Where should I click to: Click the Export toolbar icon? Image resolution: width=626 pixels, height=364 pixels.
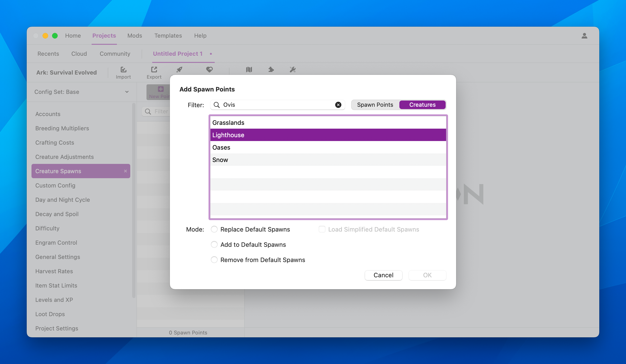[x=154, y=72]
